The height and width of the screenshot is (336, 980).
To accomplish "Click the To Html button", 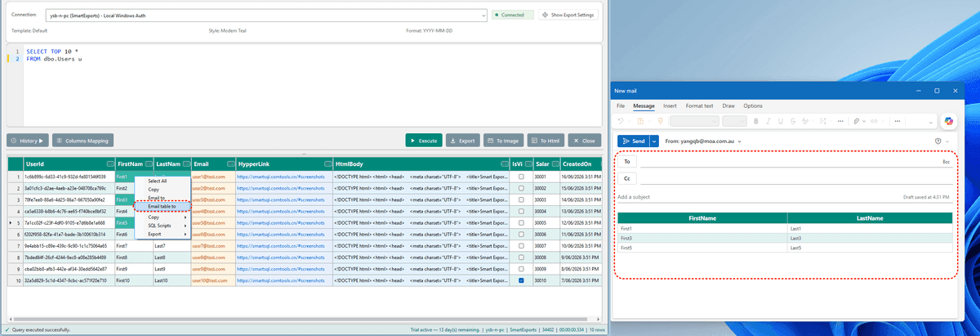I will pos(546,141).
